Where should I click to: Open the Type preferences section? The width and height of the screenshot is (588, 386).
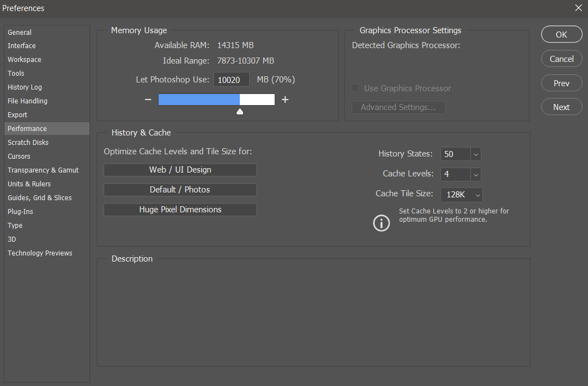(15, 225)
